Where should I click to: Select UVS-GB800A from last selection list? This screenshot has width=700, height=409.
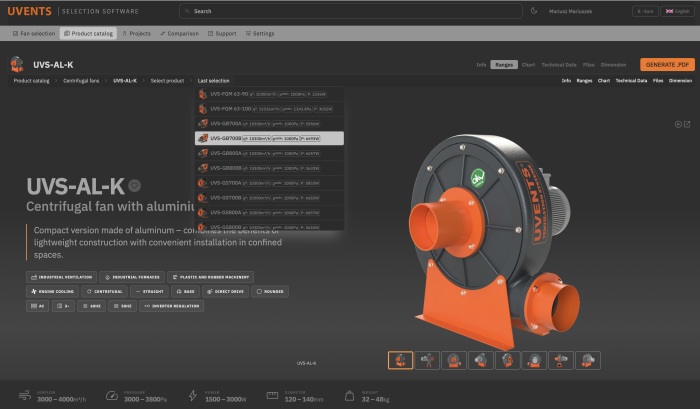[269, 153]
